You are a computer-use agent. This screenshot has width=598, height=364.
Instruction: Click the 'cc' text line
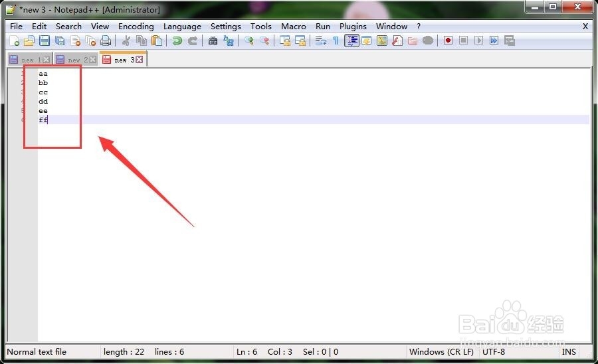[x=43, y=92]
